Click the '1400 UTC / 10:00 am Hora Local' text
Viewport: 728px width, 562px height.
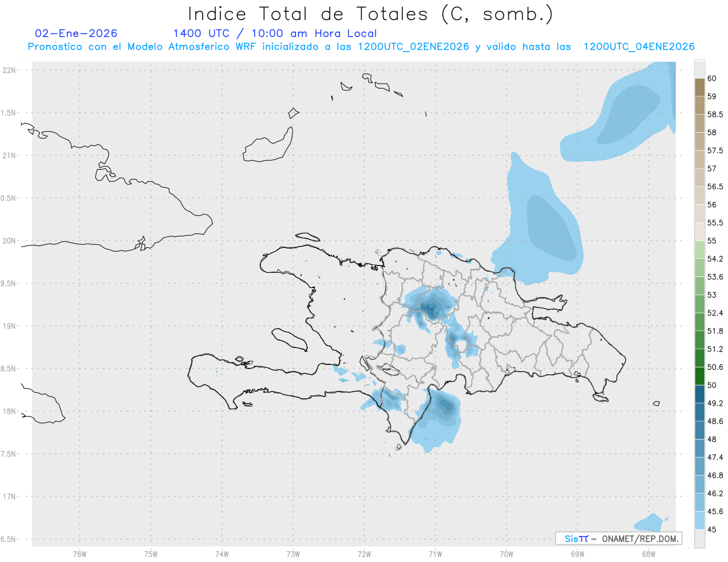coord(275,33)
